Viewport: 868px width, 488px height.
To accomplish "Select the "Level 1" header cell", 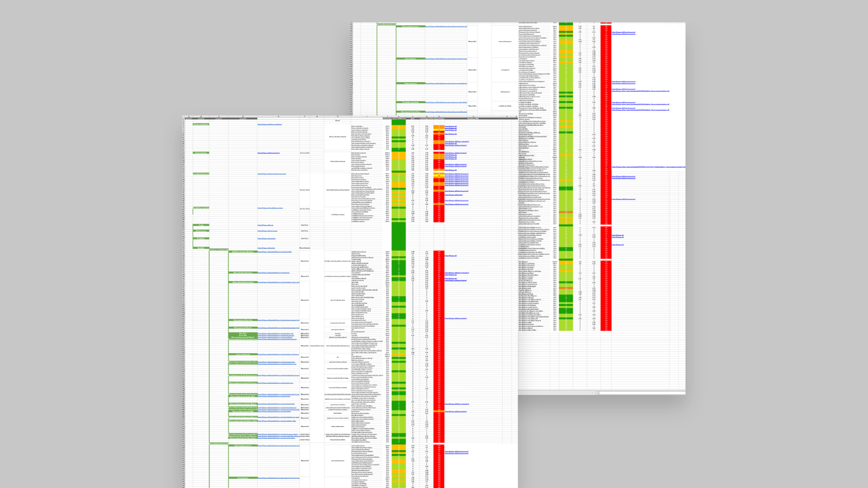I will [x=189, y=119].
